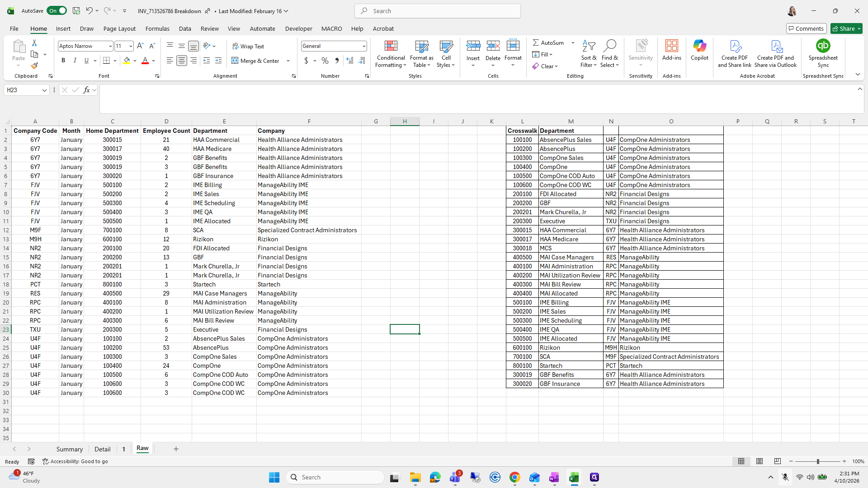Expand the font name dropdown
Image resolution: width=868 pixels, height=488 pixels.
click(110, 46)
